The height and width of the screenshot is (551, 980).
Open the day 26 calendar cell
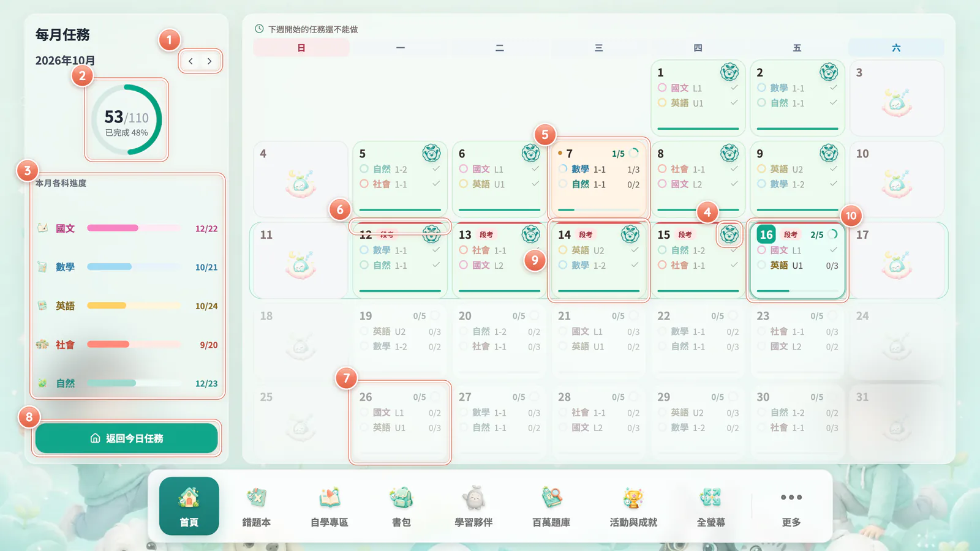(400, 422)
